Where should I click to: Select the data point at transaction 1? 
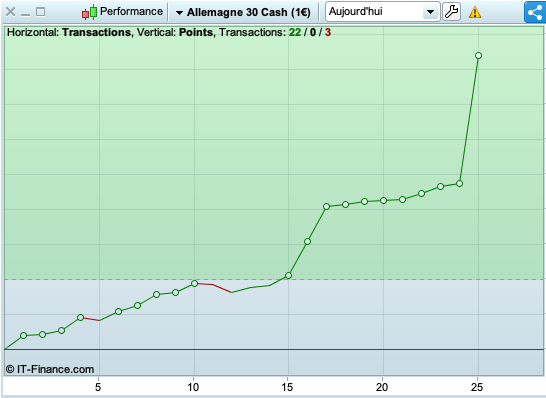[23, 336]
